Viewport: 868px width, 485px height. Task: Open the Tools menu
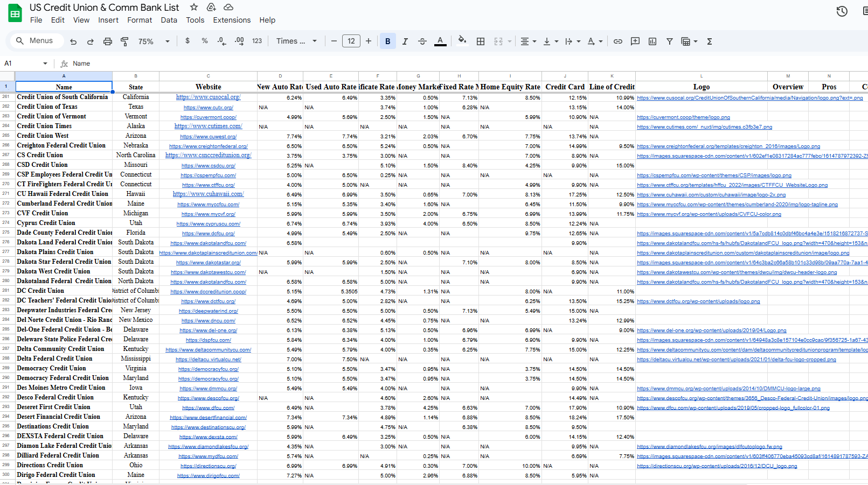click(x=195, y=20)
